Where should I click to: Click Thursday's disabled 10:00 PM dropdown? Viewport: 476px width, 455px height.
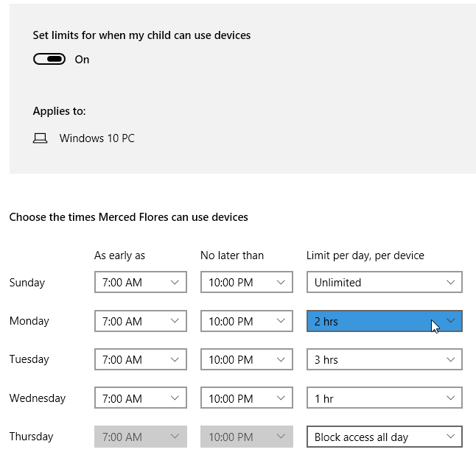tap(246, 437)
